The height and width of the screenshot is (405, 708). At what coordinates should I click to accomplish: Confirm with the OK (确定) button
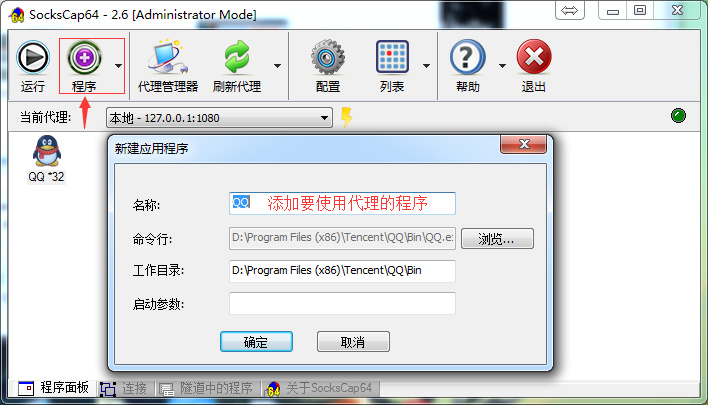pyautogui.click(x=256, y=342)
